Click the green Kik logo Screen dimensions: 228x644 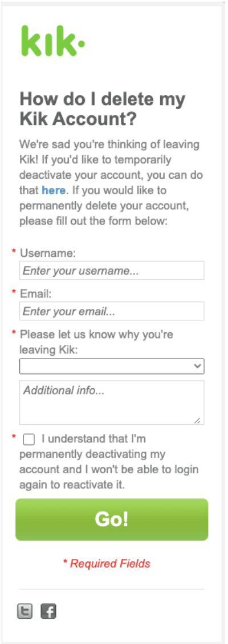click(x=53, y=41)
